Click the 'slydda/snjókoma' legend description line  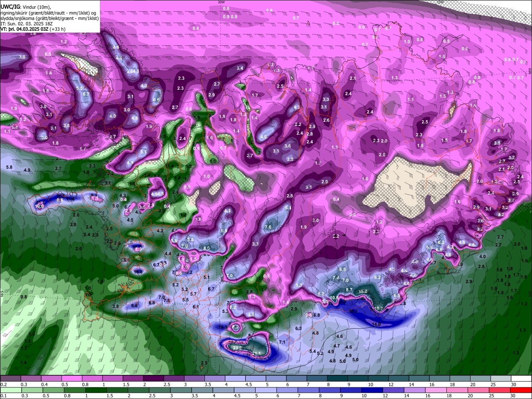tap(49, 18)
